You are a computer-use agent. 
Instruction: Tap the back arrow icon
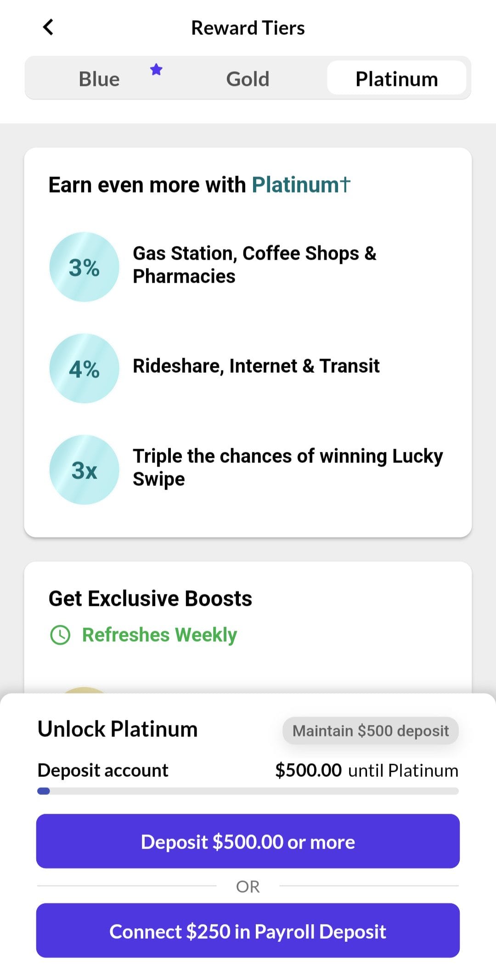48,27
